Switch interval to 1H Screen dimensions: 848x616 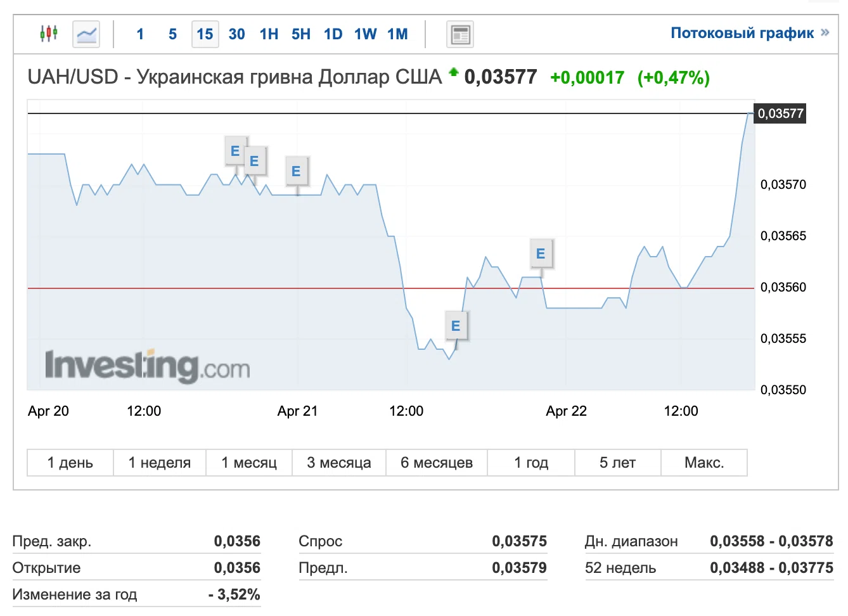(x=269, y=34)
